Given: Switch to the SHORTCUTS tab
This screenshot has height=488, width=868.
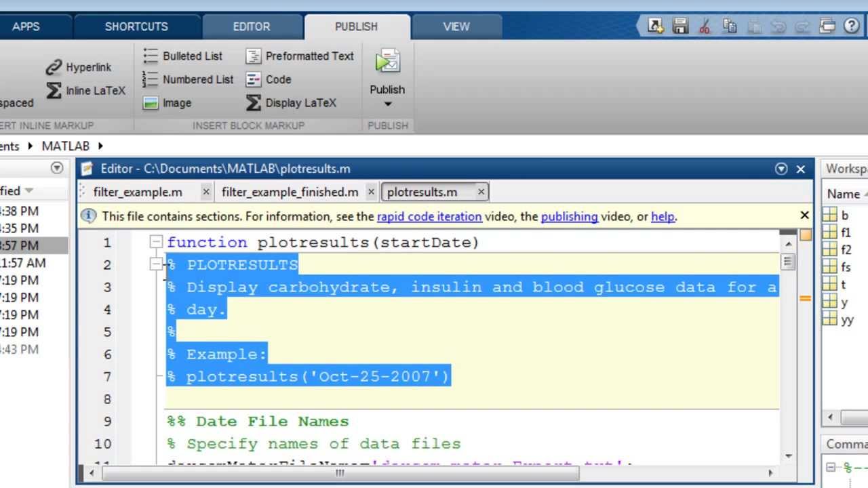Looking at the screenshot, I should point(136,26).
